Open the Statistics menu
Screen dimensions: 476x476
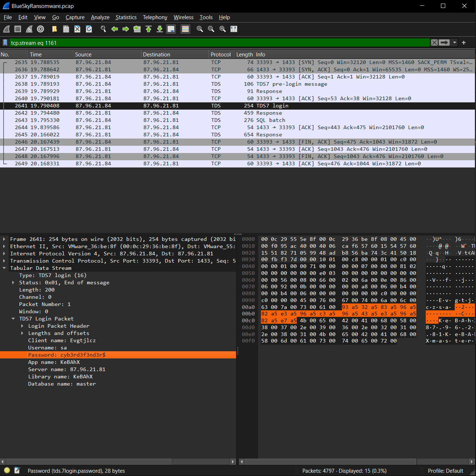[126, 17]
